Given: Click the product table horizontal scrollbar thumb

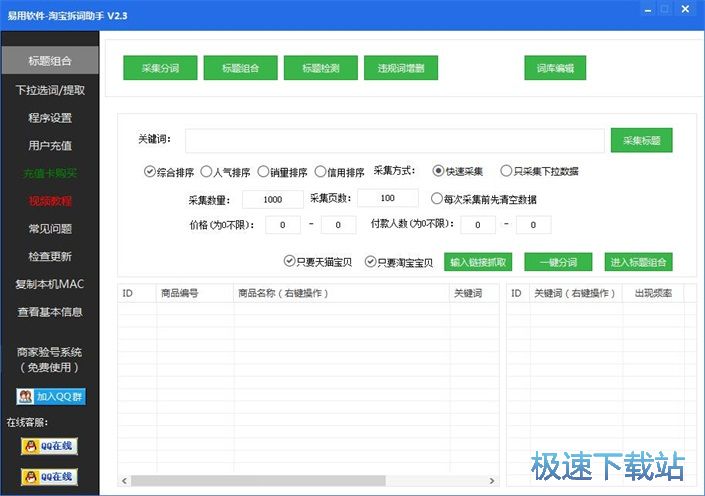Looking at the screenshot, I should [258, 481].
